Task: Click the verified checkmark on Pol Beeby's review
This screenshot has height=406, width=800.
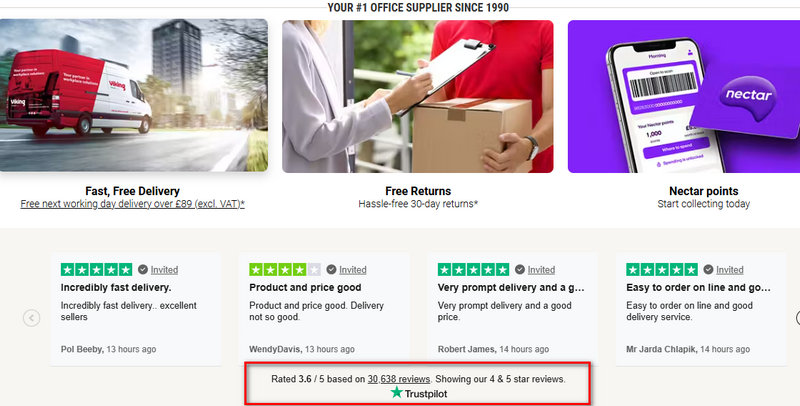Action: pyautogui.click(x=143, y=269)
